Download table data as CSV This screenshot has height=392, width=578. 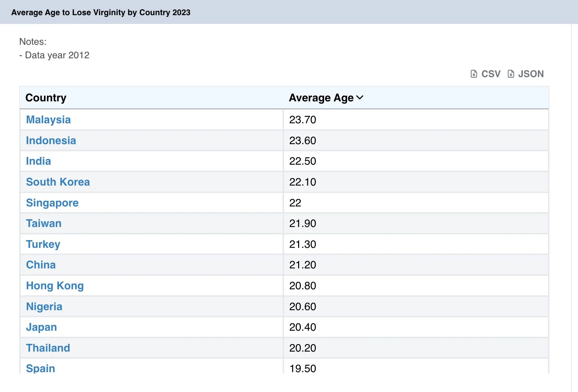(x=490, y=74)
